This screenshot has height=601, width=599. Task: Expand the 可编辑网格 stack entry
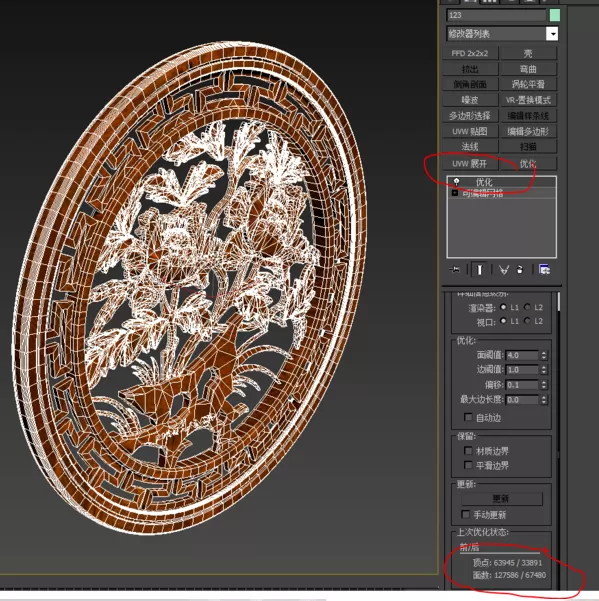pos(455,193)
